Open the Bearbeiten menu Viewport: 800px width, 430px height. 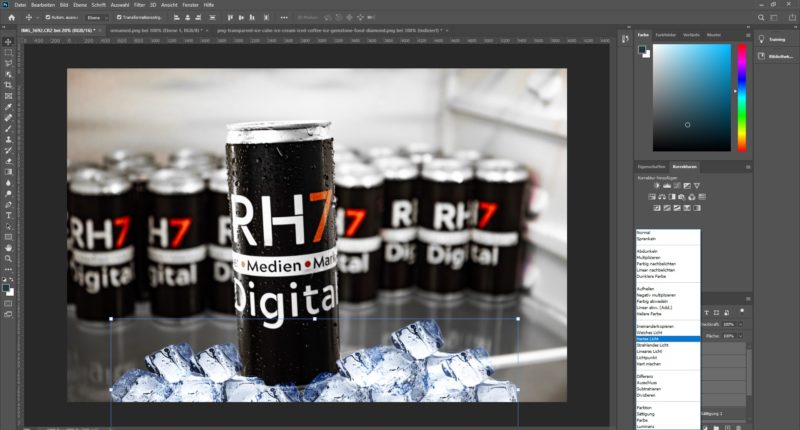click(43, 5)
